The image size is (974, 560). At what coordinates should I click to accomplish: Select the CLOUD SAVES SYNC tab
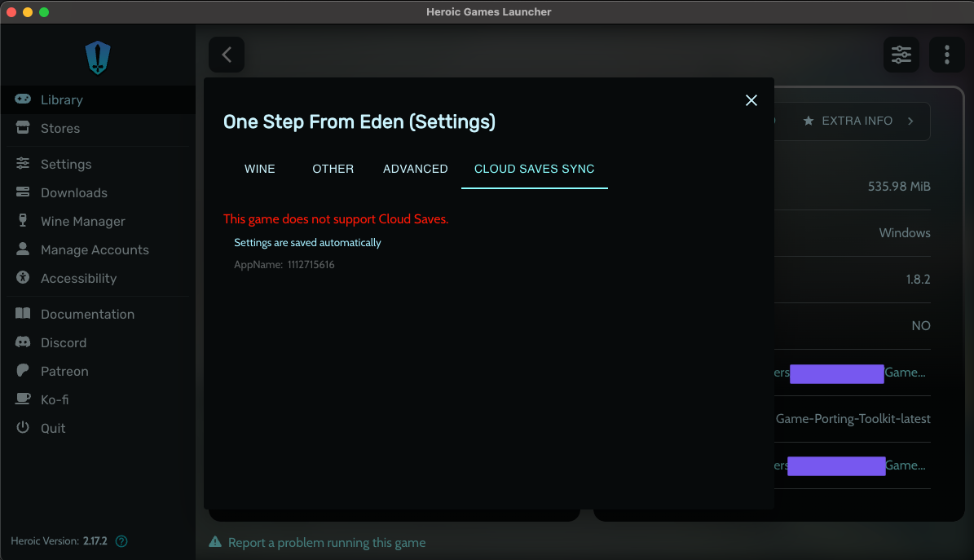pyautogui.click(x=534, y=169)
